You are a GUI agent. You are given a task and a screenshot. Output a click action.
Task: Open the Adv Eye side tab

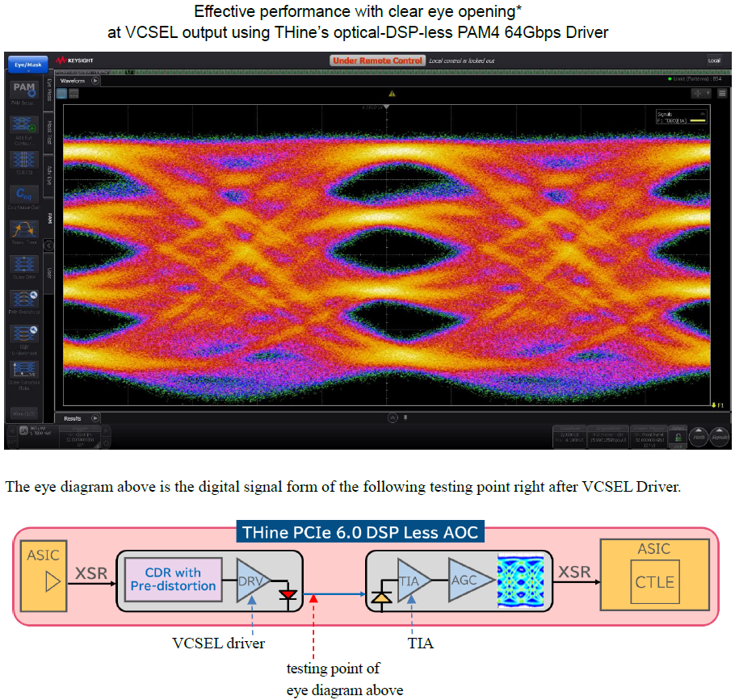[x=49, y=176]
